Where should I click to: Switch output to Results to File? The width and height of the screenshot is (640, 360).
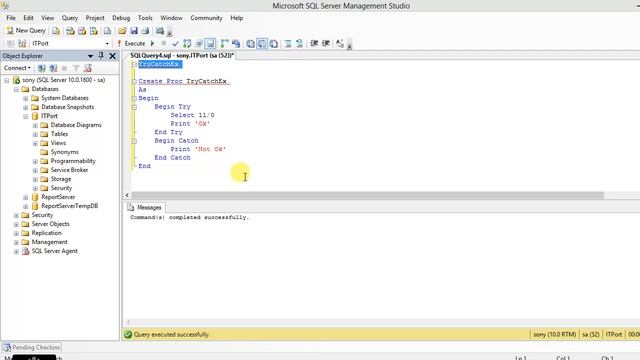tap(273, 43)
